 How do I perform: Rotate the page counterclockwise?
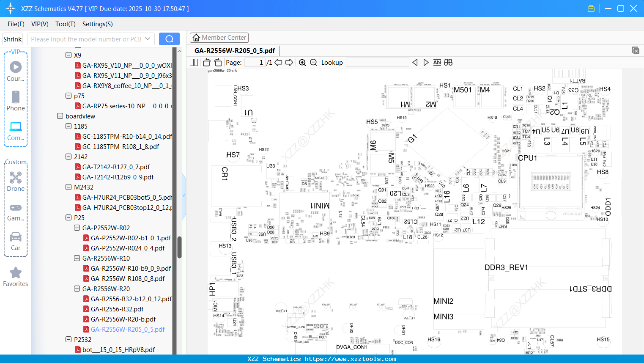tap(207, 63)
